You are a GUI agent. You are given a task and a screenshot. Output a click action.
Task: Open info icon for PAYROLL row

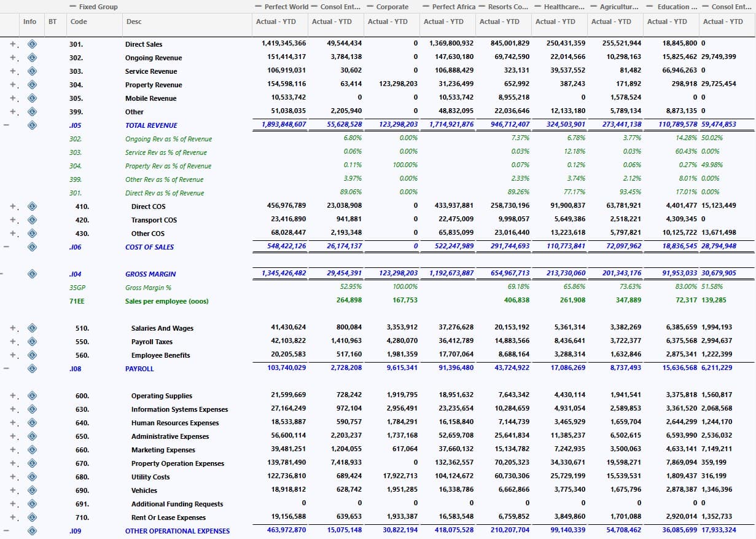pyautogui.click(x=33, y=369)
